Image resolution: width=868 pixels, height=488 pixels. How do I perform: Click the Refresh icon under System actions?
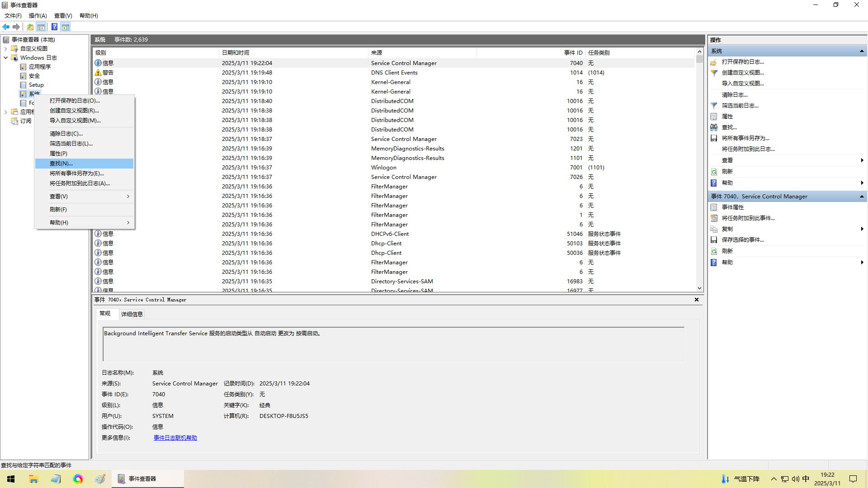tap(714, 172)
